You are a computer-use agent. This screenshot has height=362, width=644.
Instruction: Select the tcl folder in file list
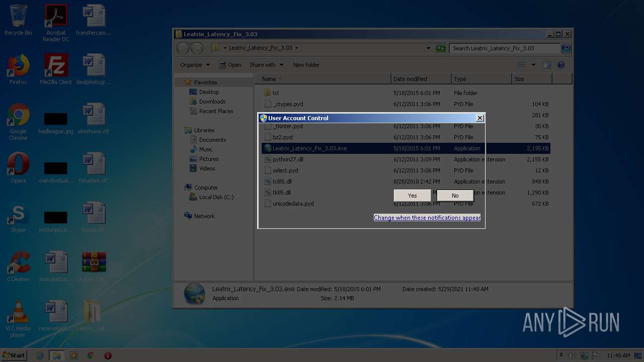pyautogui.click(x=275, y=93)
